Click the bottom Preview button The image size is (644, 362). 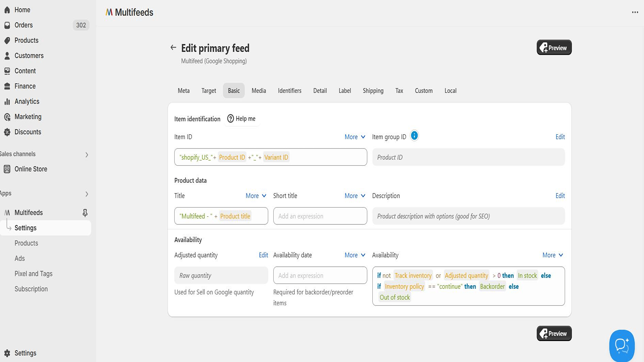pyautogui.click(x=554, y=333)
